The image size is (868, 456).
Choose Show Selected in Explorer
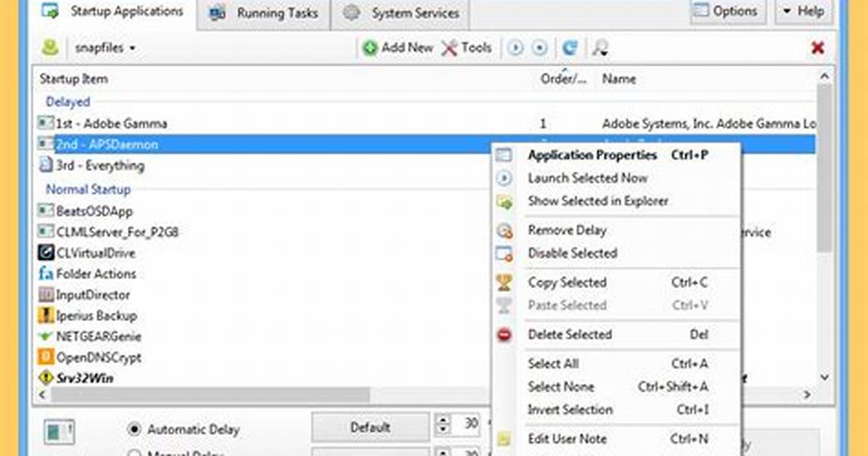617,201
